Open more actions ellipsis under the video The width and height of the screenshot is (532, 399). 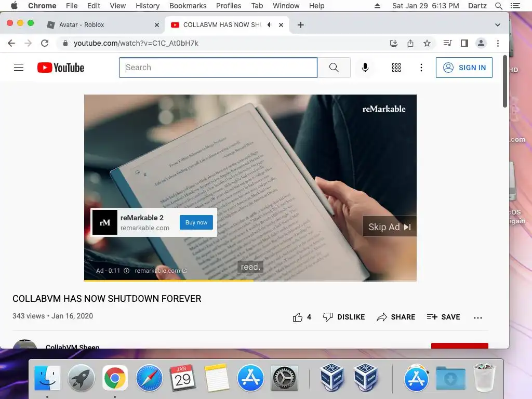click(x=478, y=317)
